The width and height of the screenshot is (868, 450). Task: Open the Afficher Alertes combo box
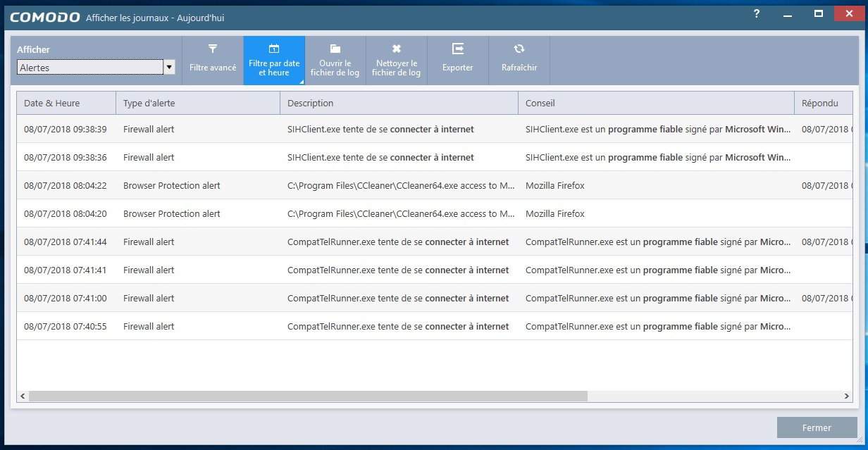(x=90, y=68)
